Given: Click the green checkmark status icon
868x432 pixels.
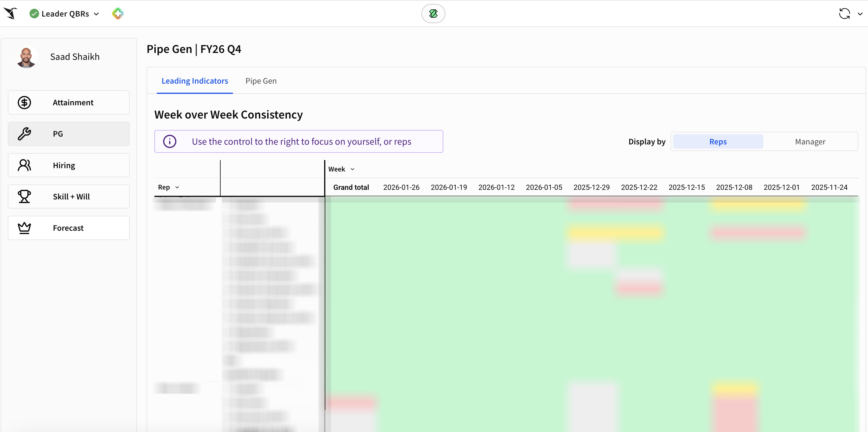Looking at the screenshot, I should click(x=34, y=14).
